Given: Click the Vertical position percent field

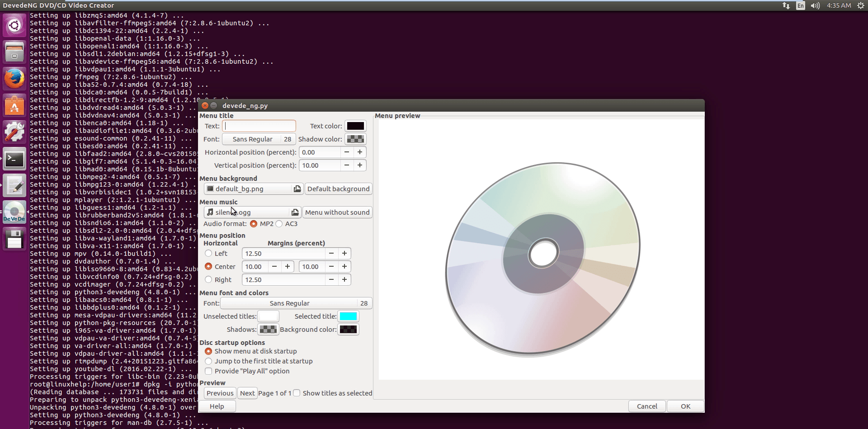Looking at the screenshot, I should (x=320, y=165).
